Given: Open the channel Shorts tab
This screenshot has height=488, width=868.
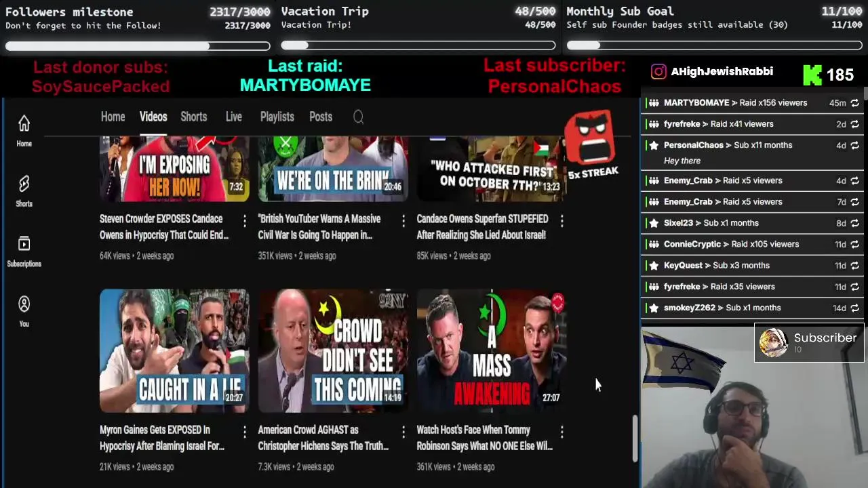Looking at the screenshot, I should [193, 117].
